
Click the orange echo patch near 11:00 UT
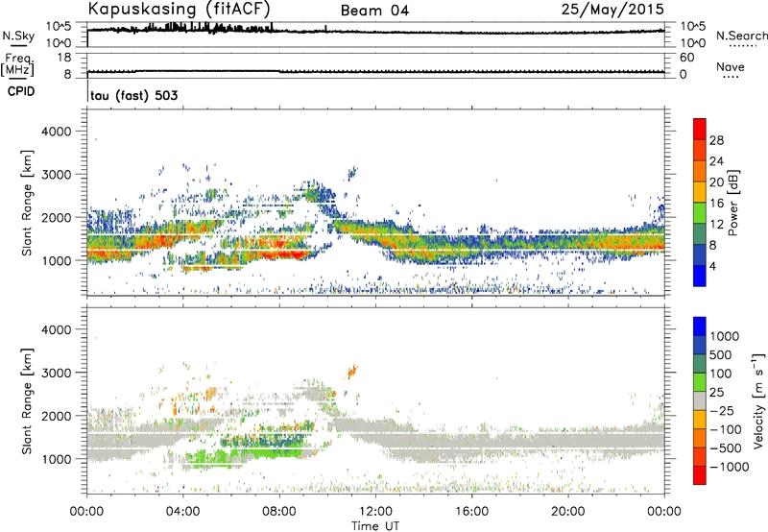tap(352, 372)
